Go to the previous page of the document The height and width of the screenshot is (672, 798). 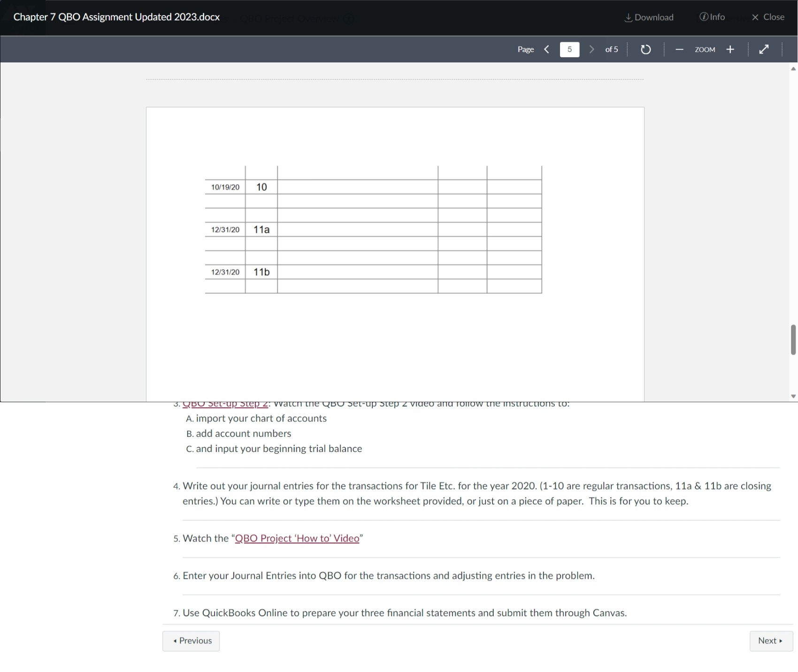click(546, 49)
